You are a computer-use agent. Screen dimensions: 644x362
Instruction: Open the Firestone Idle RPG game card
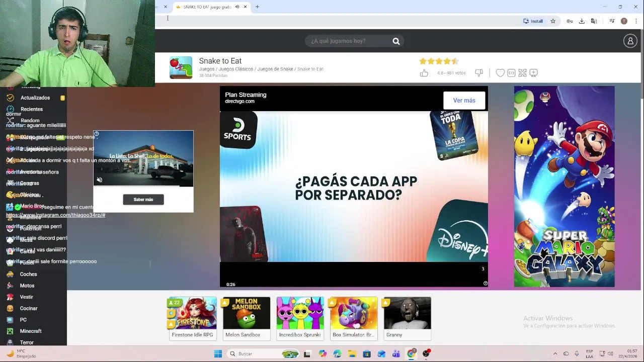193,319
